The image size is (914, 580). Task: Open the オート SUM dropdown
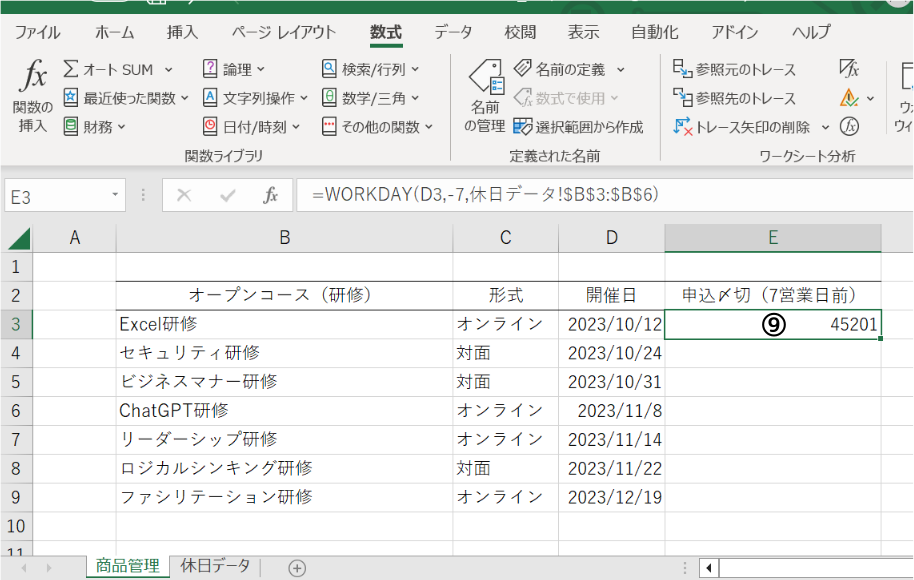[x=168, y=70]
